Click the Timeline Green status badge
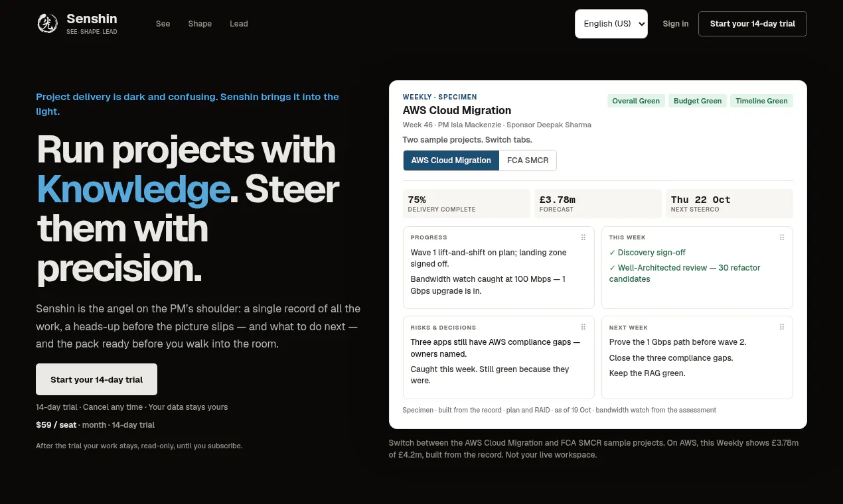843x504 pixels. click(x=761, y=101)
